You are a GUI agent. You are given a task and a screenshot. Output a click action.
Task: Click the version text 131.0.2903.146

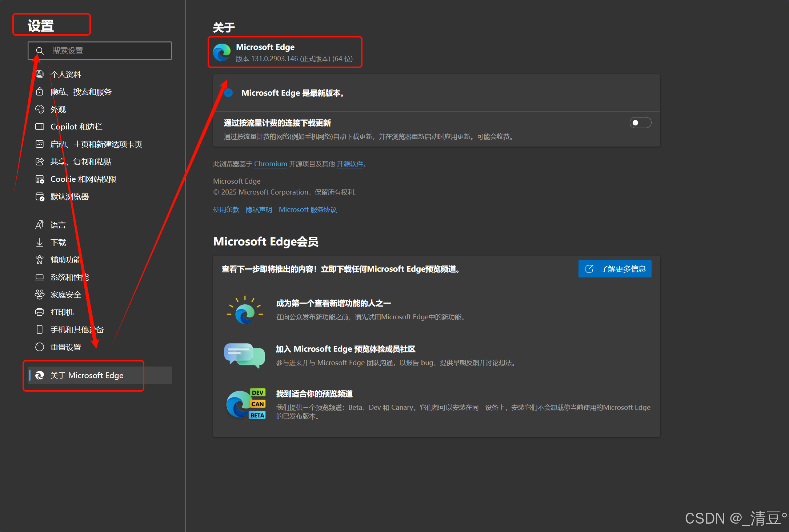(x=275, y=59)
